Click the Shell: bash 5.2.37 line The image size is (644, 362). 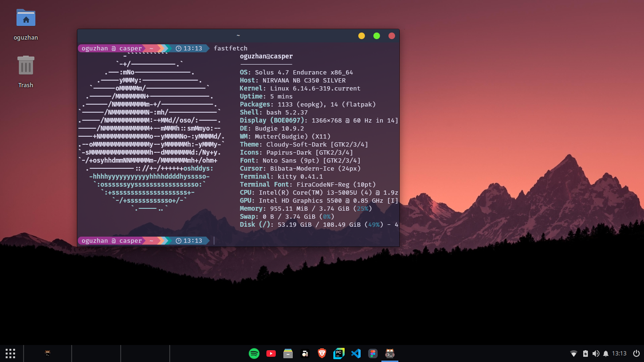273,113
